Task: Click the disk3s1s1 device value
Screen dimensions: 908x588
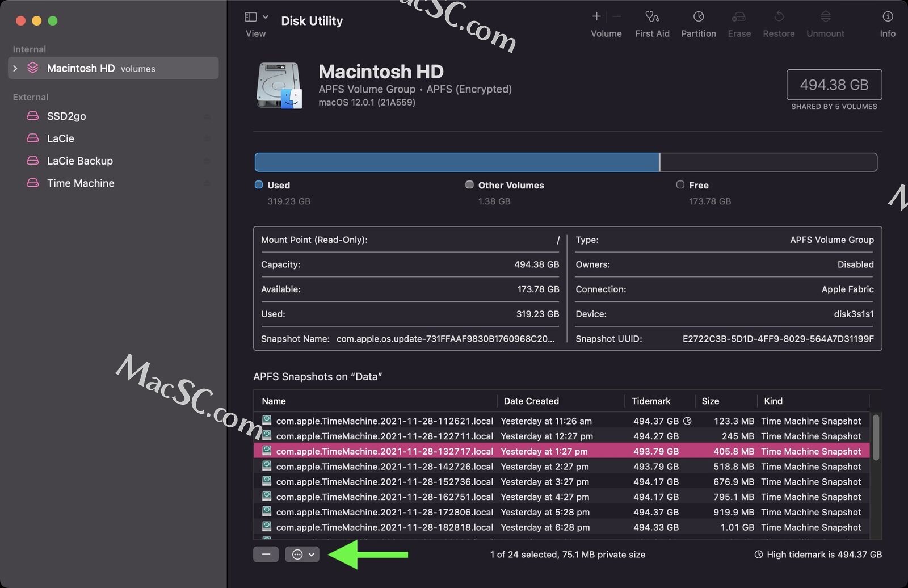Action: [x=854, y=314]
